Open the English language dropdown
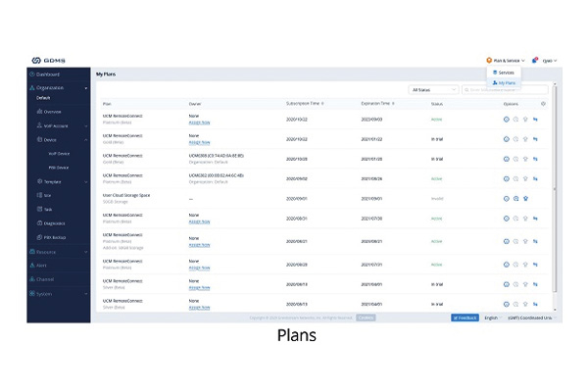This screenshot has height=392, width=588. coord(493,318)
